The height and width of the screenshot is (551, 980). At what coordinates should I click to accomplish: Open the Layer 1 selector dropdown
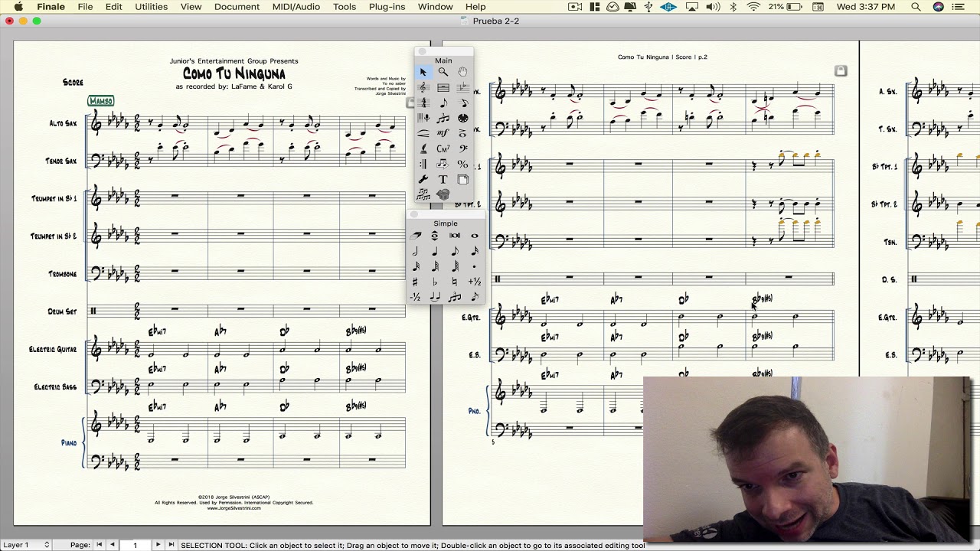tap(26, 545)
